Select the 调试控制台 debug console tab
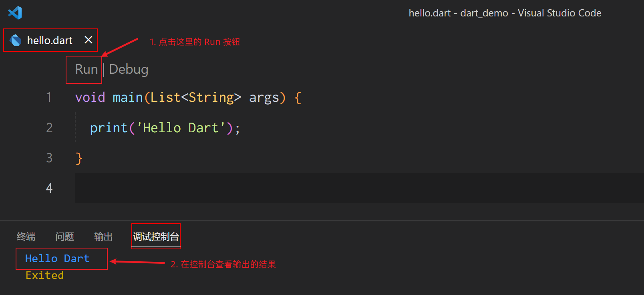 [156, 236]
